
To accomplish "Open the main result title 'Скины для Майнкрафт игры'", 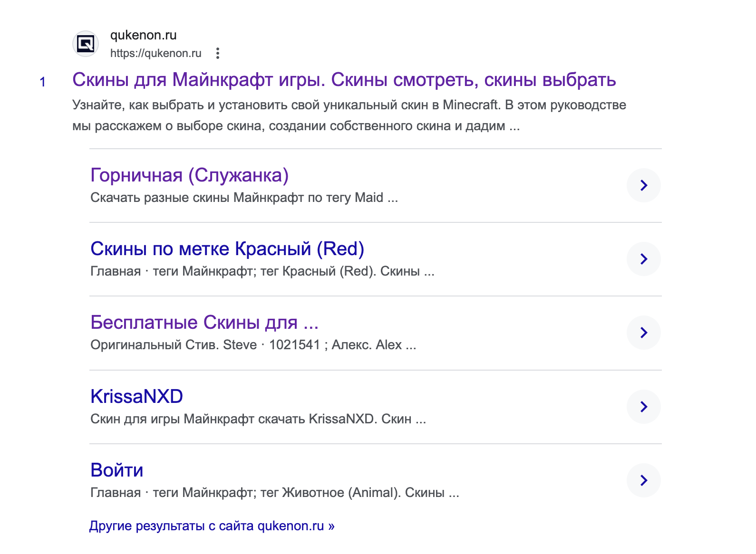I will click(344, 80).
